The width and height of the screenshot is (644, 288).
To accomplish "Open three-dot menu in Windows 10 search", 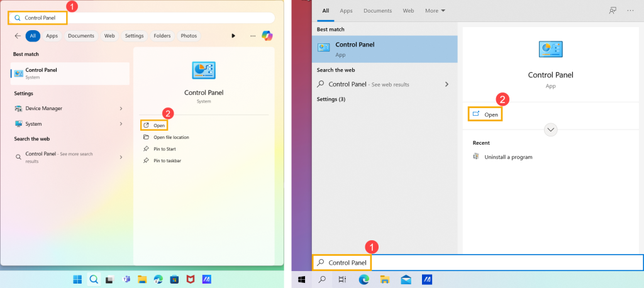I will 631,11.
